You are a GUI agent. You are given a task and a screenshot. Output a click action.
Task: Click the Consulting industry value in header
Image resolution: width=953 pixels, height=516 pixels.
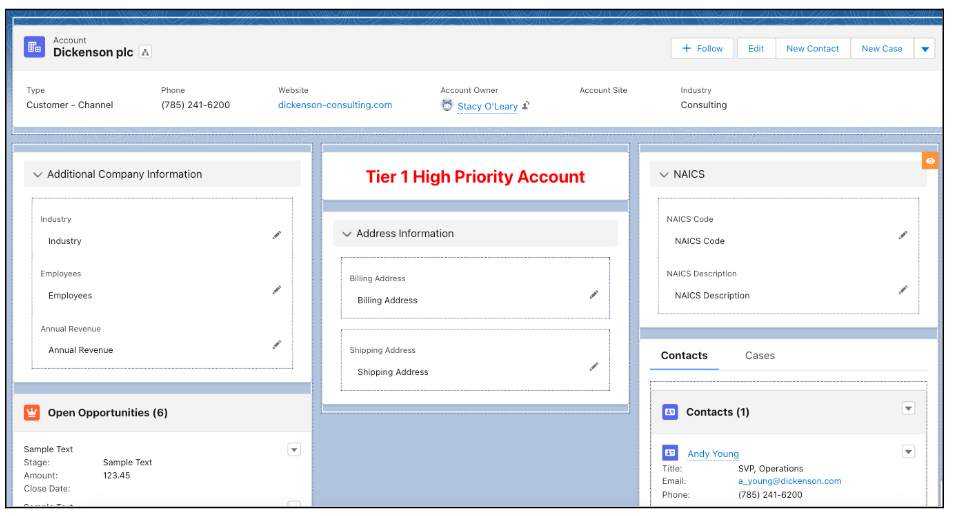coord(704,105)
